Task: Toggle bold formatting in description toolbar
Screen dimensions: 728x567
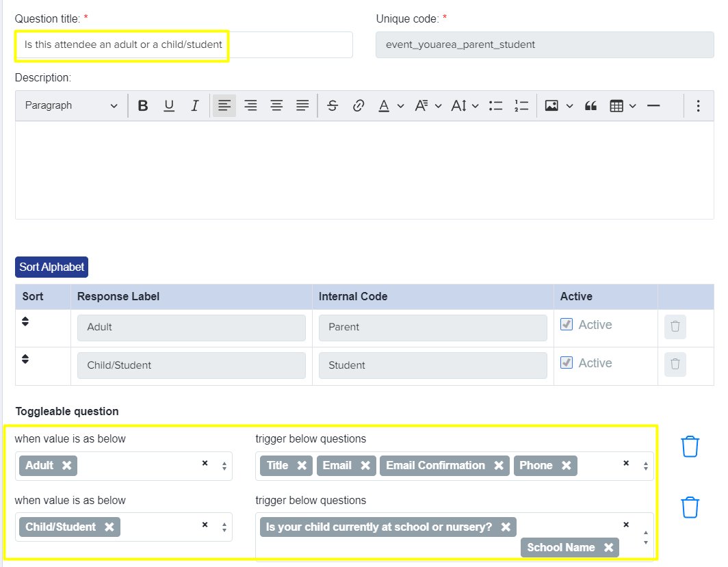Action: click(143, 106)
